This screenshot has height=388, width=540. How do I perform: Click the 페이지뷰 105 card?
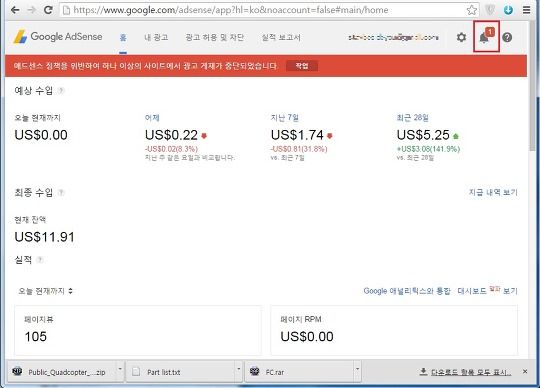[x=138, y=330]
